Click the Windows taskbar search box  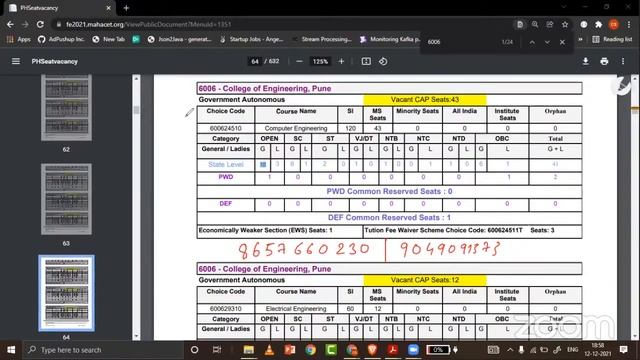tap(103, 350)
